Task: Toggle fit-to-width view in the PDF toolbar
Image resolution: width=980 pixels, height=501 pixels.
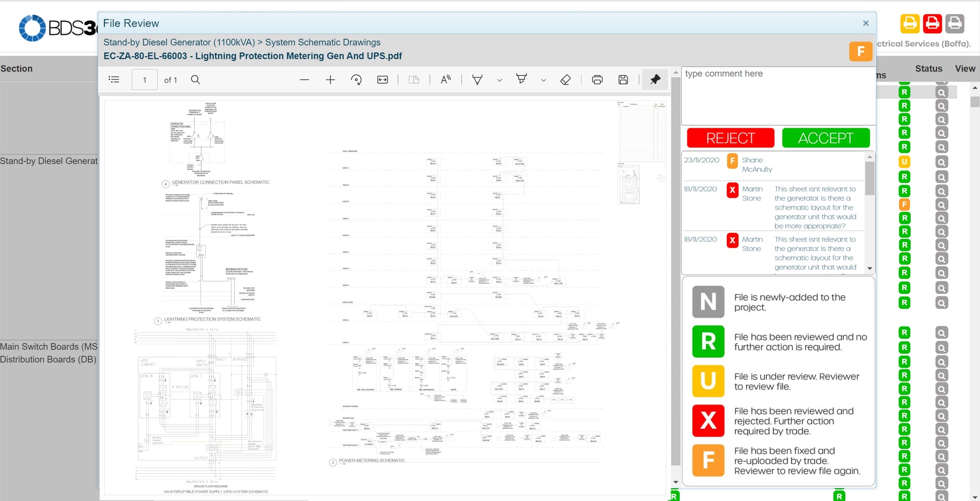Action: (x=382, y=80)
